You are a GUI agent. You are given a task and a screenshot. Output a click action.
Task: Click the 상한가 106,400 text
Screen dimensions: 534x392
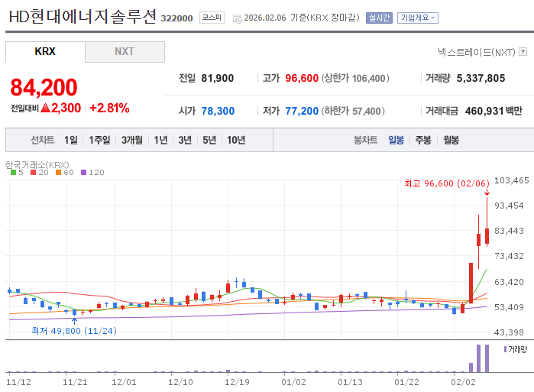pyautogui.click(x=355, y=79)
